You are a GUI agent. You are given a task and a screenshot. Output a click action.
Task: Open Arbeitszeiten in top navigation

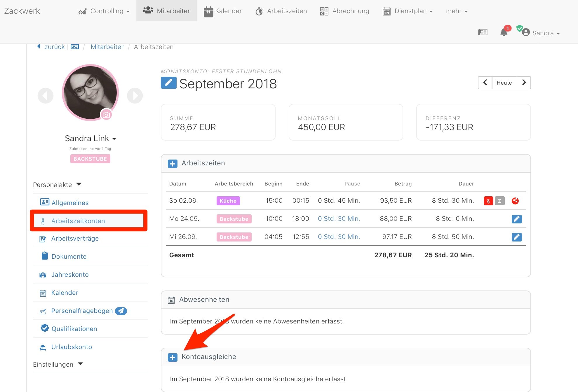tap(281, 11)
